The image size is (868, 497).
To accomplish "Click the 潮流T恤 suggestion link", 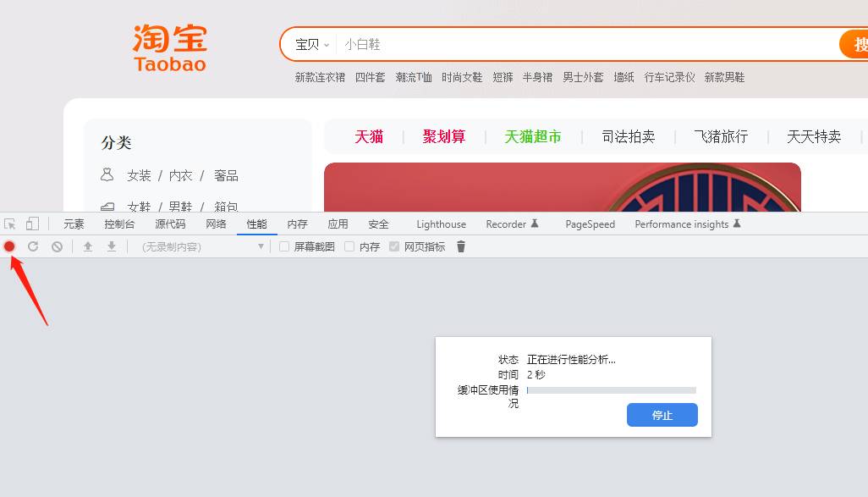I will tap(414, 77).
